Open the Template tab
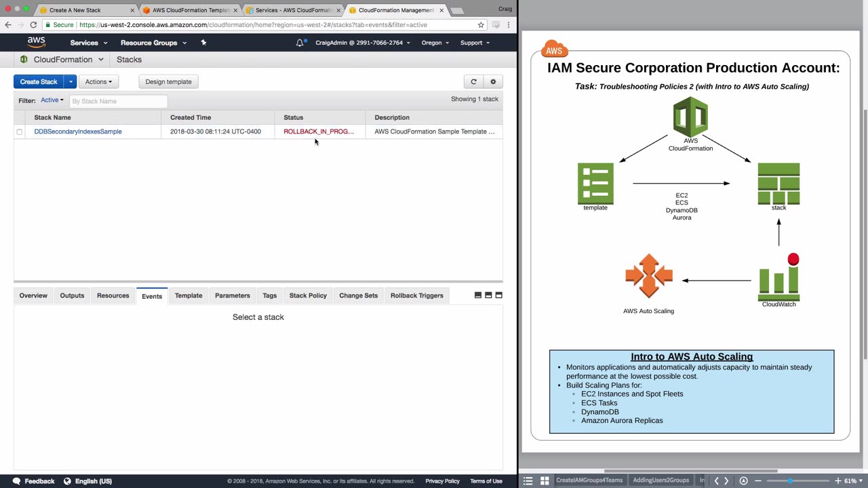The height and width of the screenshot is (488, 868). (189, 296)
